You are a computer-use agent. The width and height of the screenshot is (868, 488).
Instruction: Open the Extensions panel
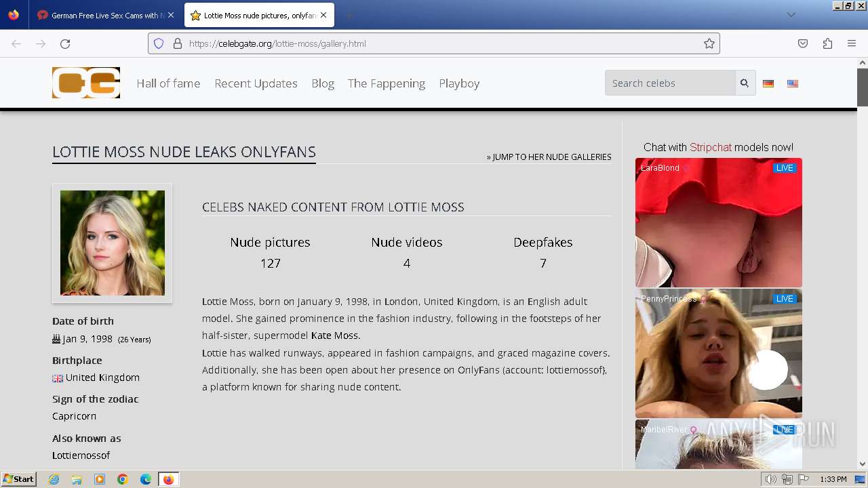coord(827,43)
